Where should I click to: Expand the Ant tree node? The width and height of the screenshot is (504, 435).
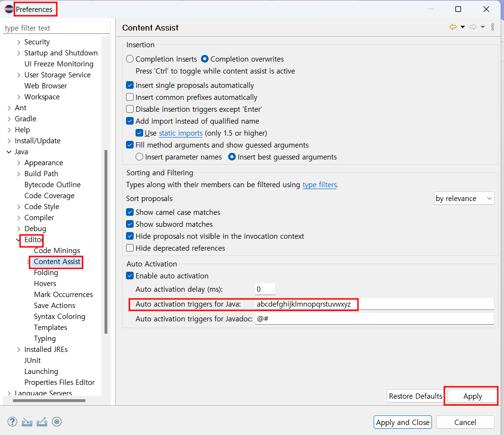point(9,108)
